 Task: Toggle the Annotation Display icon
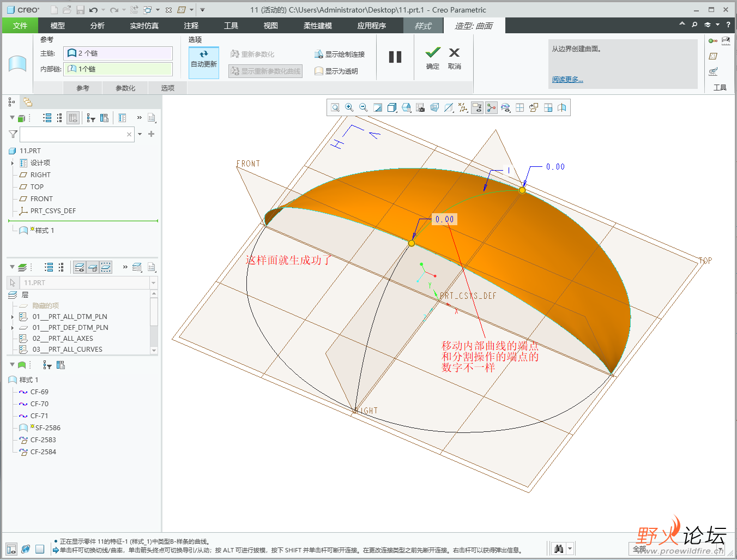477,108
